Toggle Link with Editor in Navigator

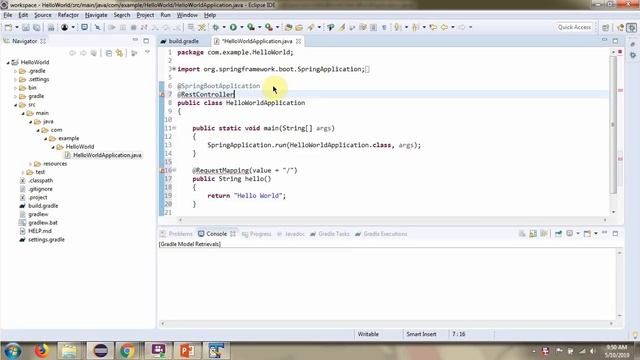[119, 53]
